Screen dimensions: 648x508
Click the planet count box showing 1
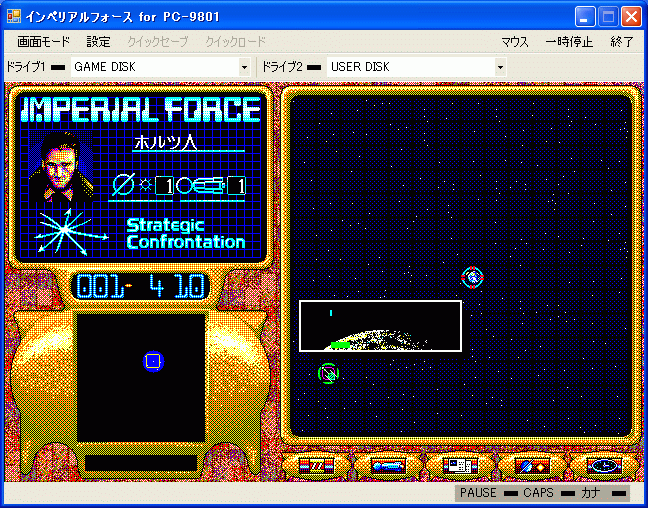coord(164,186)
